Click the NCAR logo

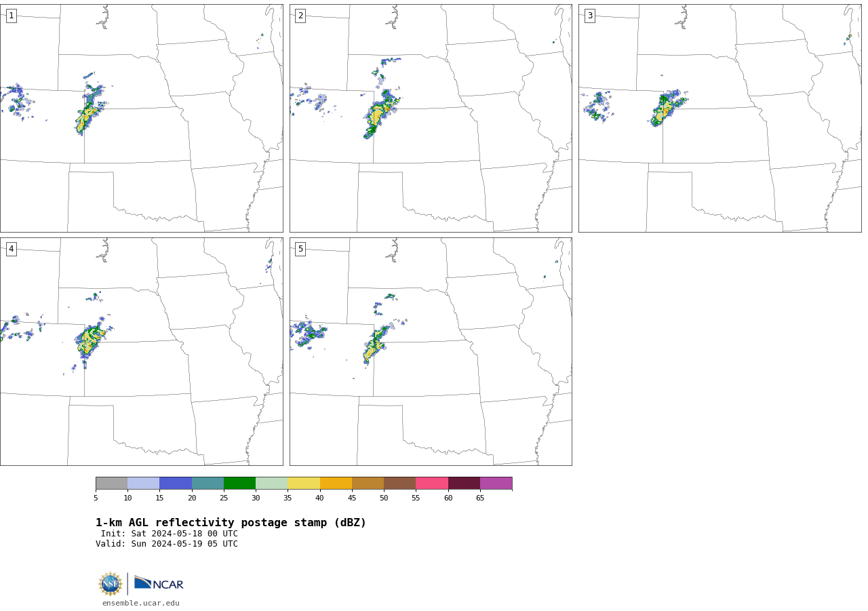click(x=159, y=583)
